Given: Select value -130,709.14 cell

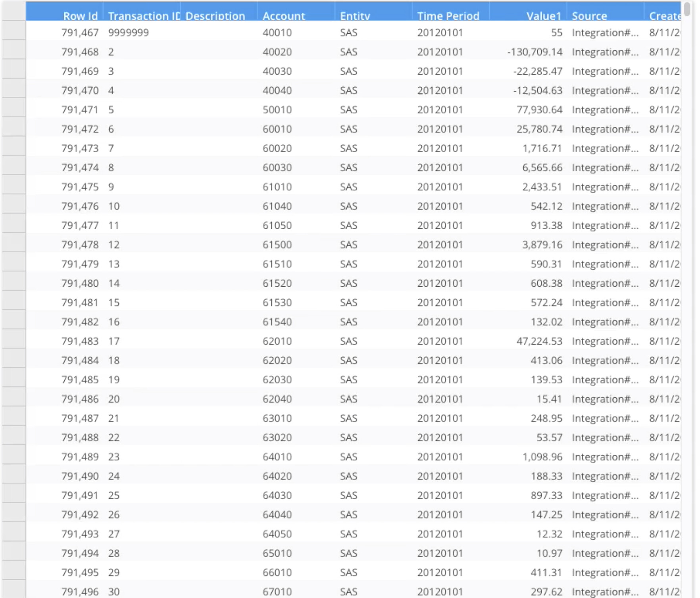Looking at the screenshot, I should tap(528, 52).
